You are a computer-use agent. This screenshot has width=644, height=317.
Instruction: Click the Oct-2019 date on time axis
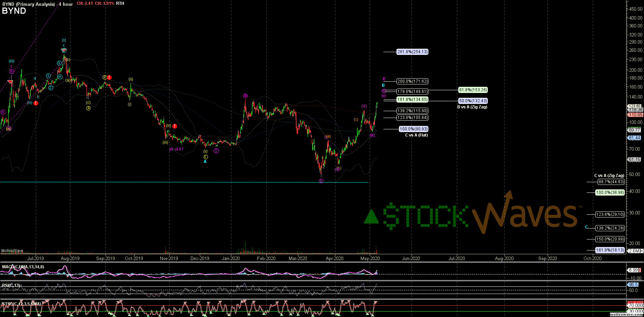tap(134, 258)
